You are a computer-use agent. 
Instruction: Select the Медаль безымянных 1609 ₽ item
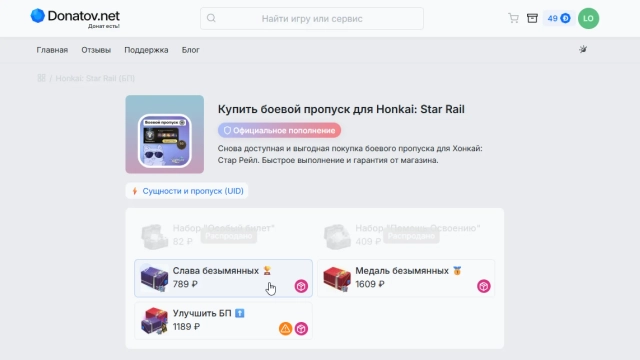tap(406, 278)
